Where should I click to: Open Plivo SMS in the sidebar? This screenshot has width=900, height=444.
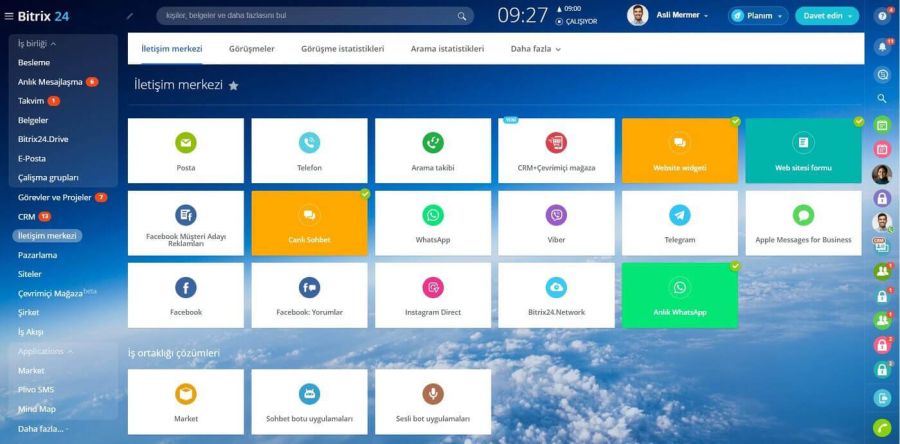coord(36,390)
